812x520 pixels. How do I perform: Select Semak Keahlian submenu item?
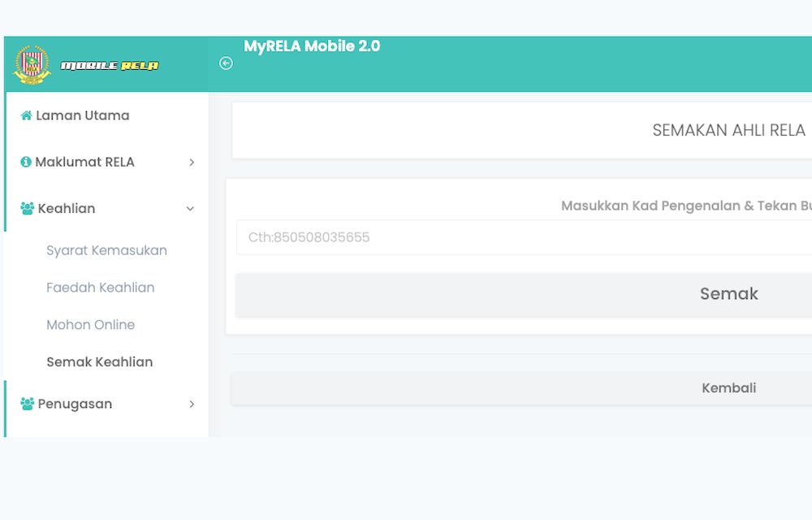[99, 362]
